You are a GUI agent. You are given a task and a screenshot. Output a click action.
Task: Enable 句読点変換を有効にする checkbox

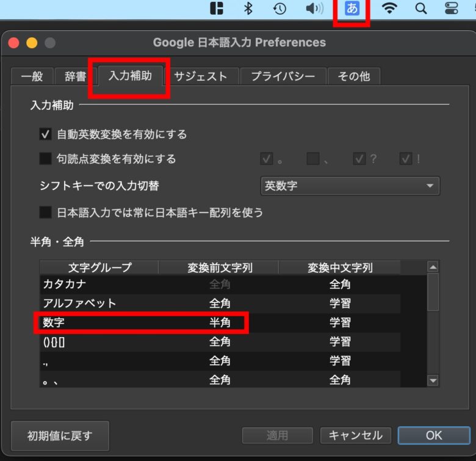click(x=45, y=159)
